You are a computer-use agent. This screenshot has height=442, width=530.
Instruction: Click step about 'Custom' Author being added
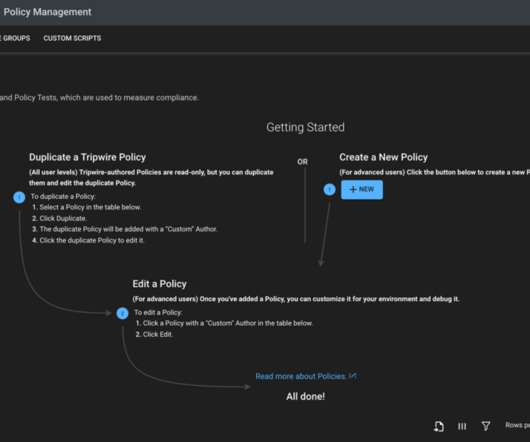point(124,229)
